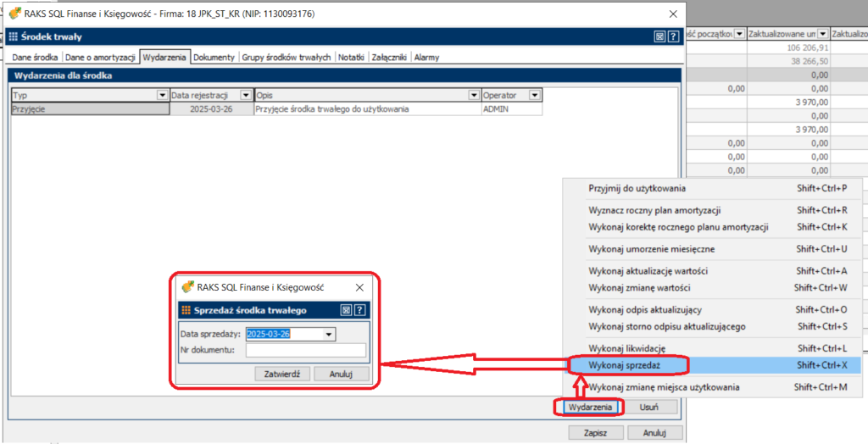The image size is (868, 444).
Task: Click Anuluj in the sale dialog
Action: 341,374
